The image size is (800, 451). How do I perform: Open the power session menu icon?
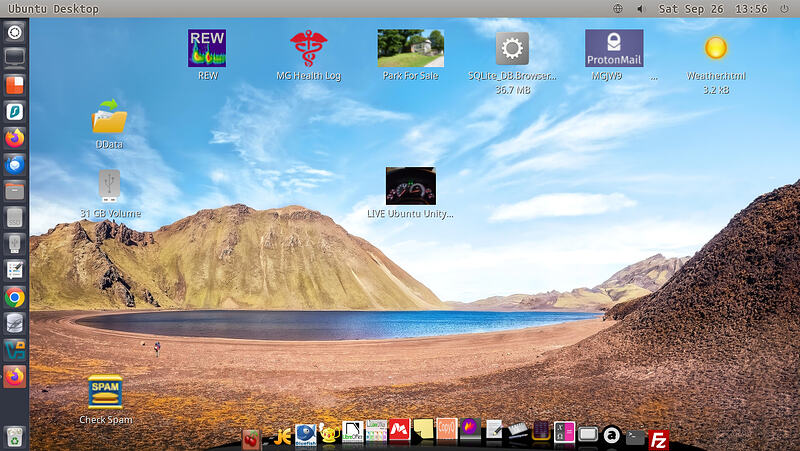784,9
